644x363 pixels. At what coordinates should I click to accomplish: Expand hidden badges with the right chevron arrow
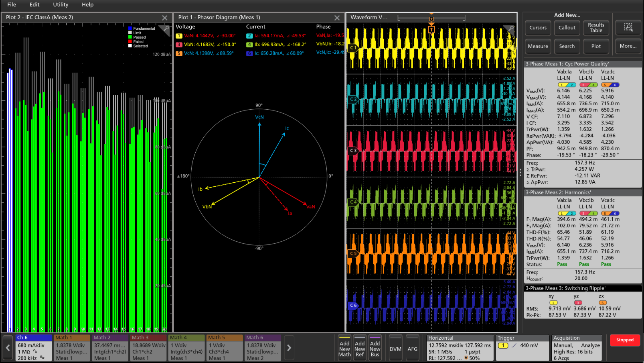(x=289, y=348)
